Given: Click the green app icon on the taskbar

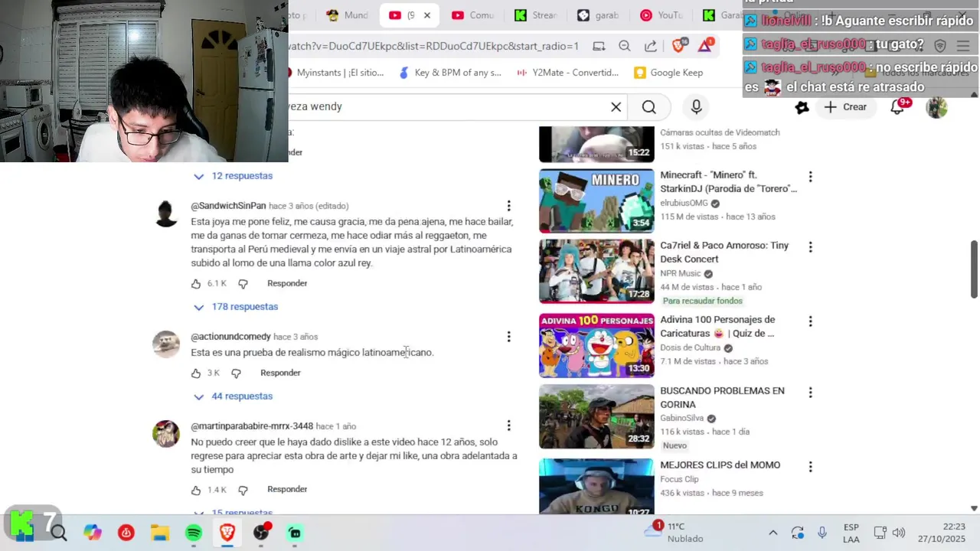Looking at the screenshot, I should coord(295,533).
